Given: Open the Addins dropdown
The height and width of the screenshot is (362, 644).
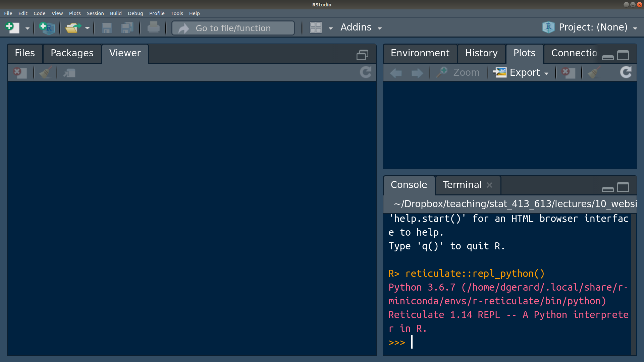Looking at the screenshot, I should coord(361,27).
